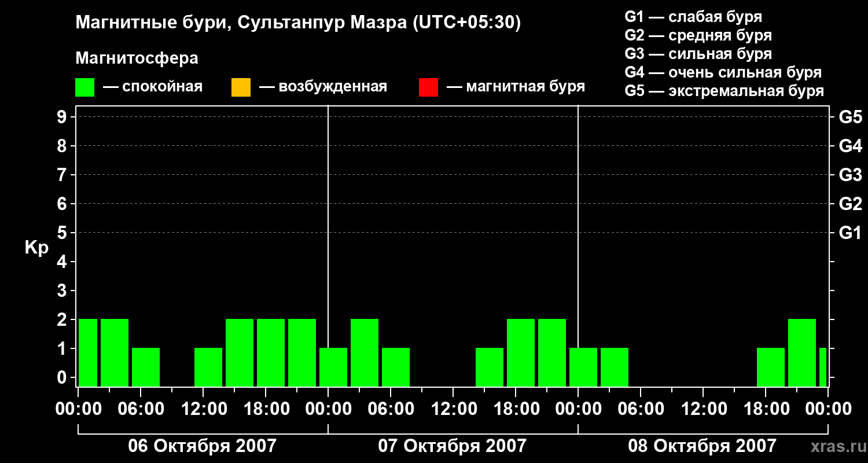Click the green спокойная legend swatch
Image resolution: width=868 pixels, height=463 pixels.
(x=85, y=87)
